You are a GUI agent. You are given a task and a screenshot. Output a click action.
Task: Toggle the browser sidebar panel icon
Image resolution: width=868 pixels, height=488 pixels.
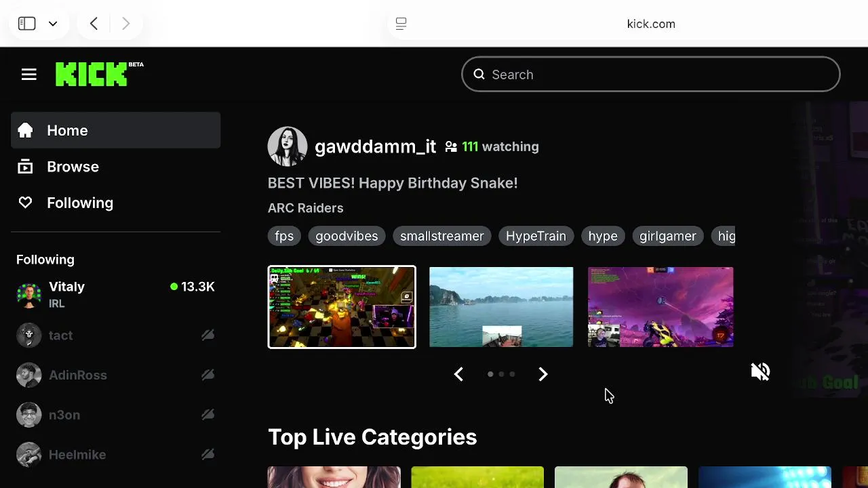coord(27,24)
